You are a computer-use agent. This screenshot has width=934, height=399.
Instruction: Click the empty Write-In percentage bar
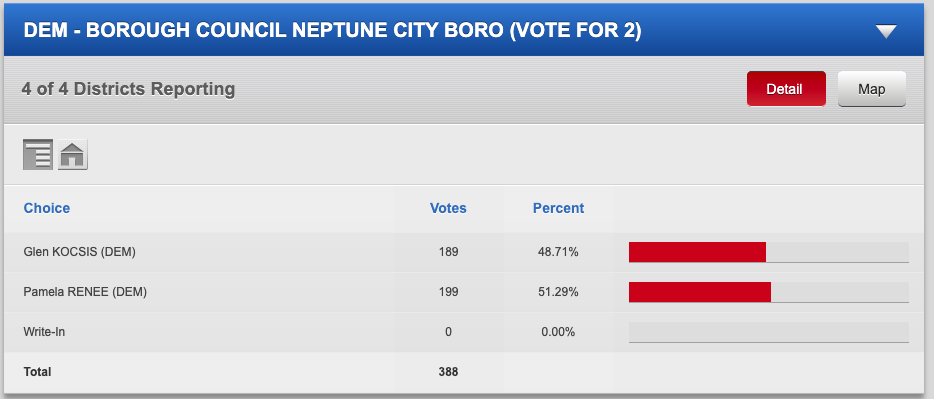pyautogui.click(x=768, y=332)
